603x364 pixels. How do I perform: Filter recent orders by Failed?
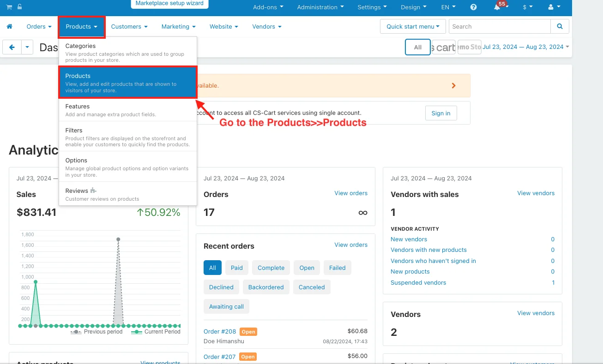[338, 268]
